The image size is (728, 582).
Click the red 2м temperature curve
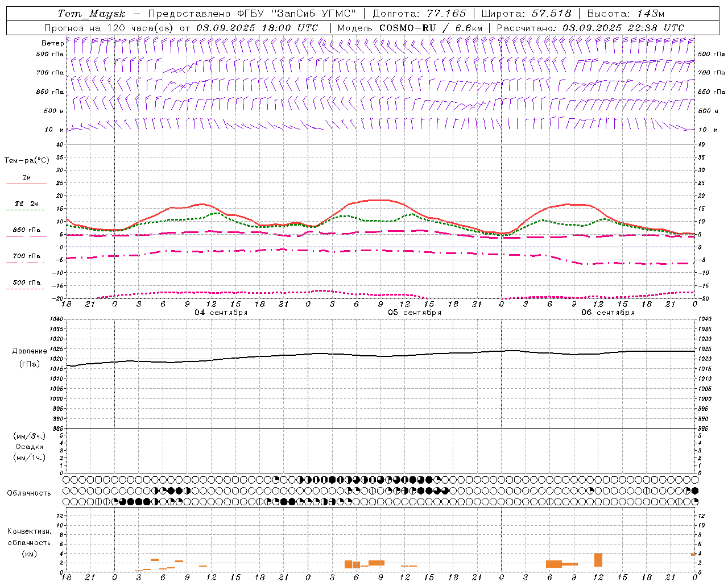pos(380,200)
